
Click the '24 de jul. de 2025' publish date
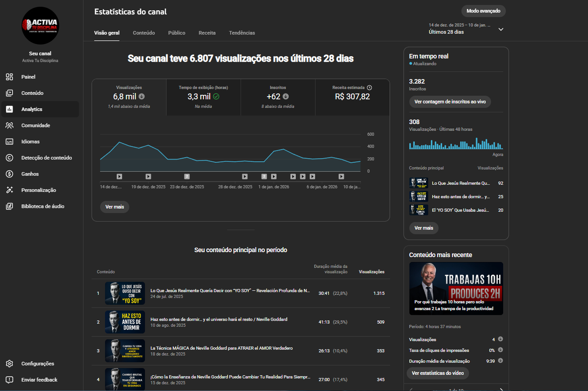click(167, 297)
